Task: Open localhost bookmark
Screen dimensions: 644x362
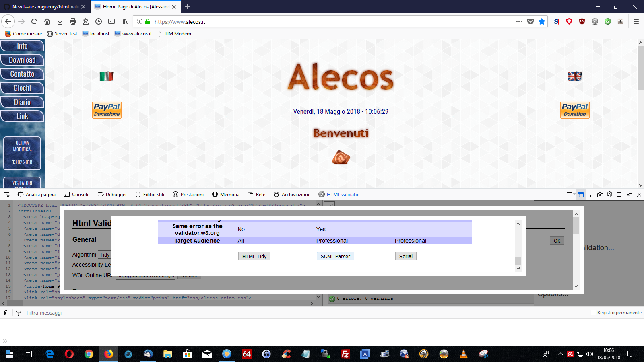Action: [96, 34]
